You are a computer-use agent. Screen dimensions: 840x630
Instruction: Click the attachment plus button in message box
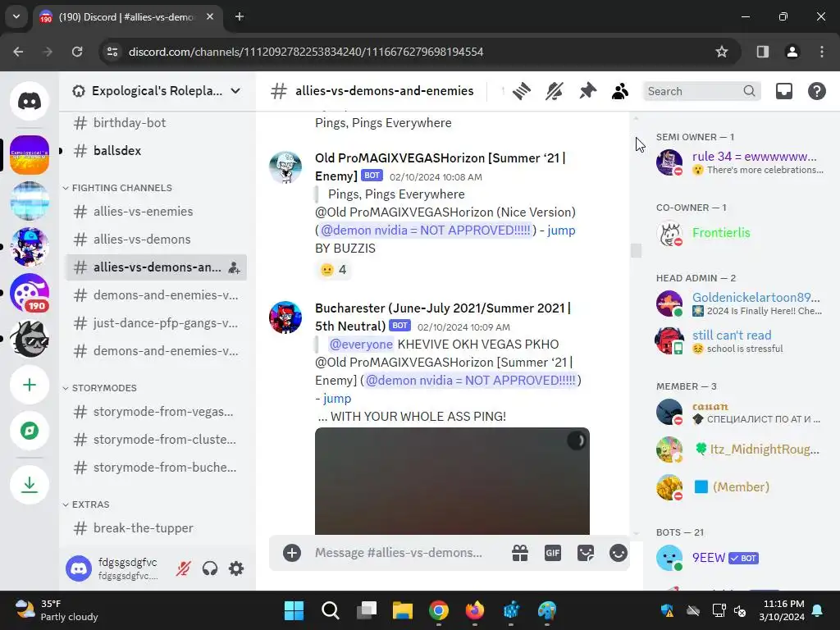[292, 553]
